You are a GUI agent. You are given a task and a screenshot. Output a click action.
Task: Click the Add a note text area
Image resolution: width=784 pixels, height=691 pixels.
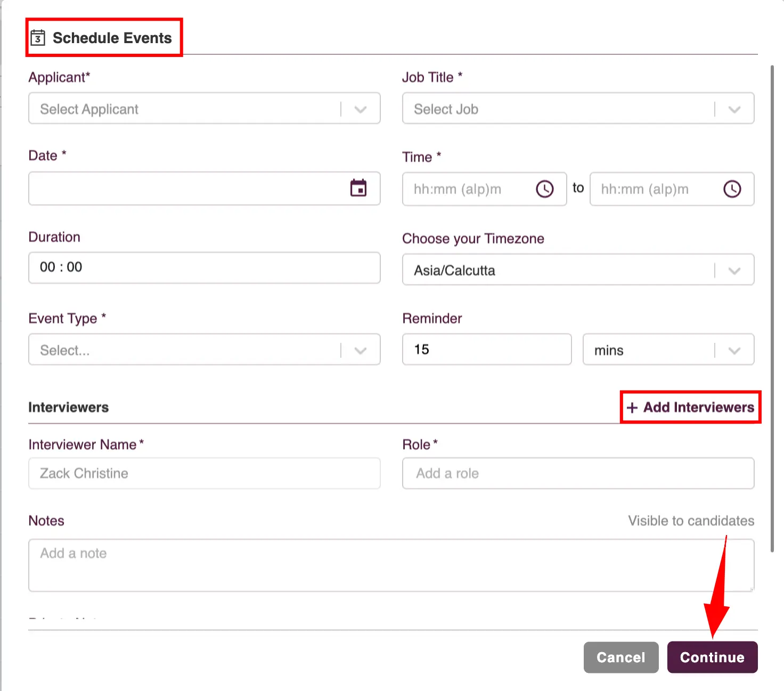pyautogui.click(x=391, y=565)
